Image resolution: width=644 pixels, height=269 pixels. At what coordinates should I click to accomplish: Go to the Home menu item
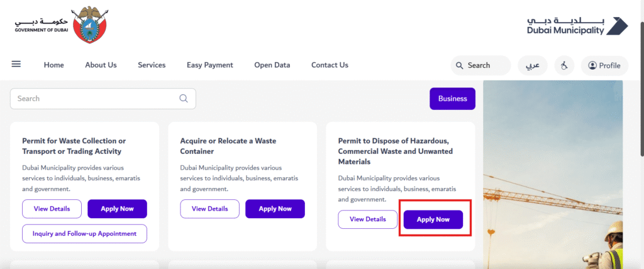click(x=54, y=65)
